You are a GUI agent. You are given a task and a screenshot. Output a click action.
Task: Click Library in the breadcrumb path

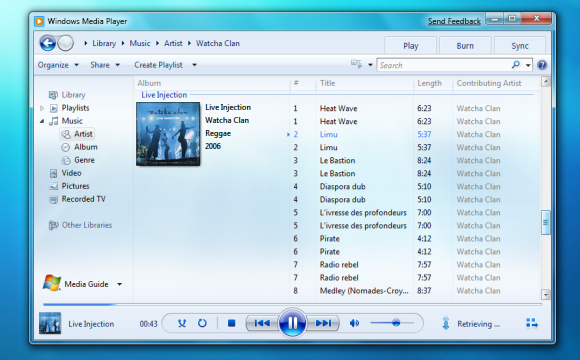coord(104,43)
